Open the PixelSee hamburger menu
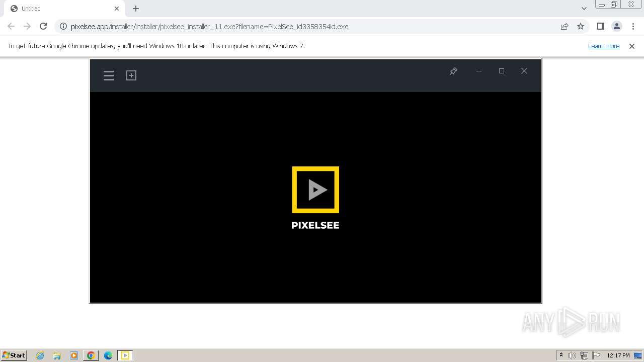Image resolution: width=644 pixels, height=362 pixels. 109,75
